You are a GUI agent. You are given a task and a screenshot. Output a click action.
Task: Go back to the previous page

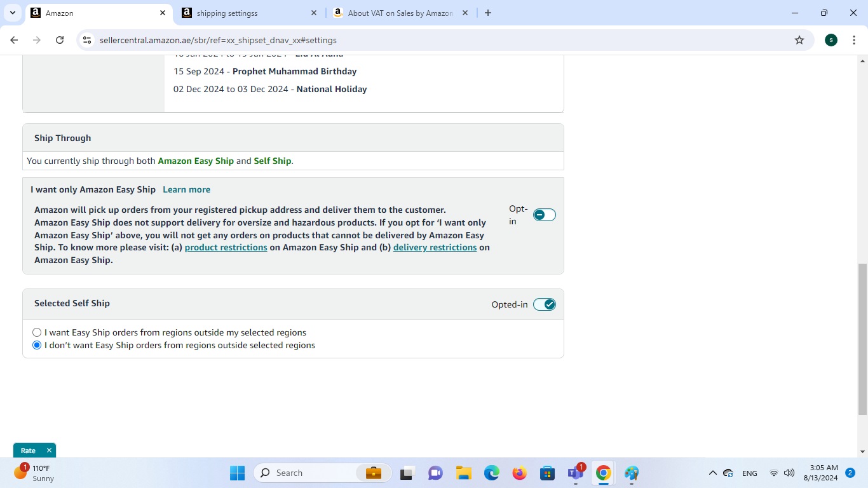tap(14, 40)
